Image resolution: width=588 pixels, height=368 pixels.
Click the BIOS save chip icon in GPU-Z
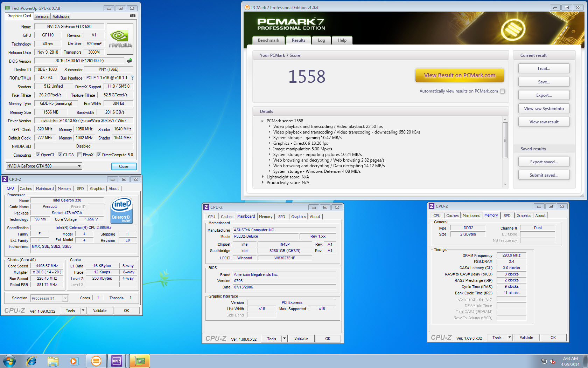(129, 61)
